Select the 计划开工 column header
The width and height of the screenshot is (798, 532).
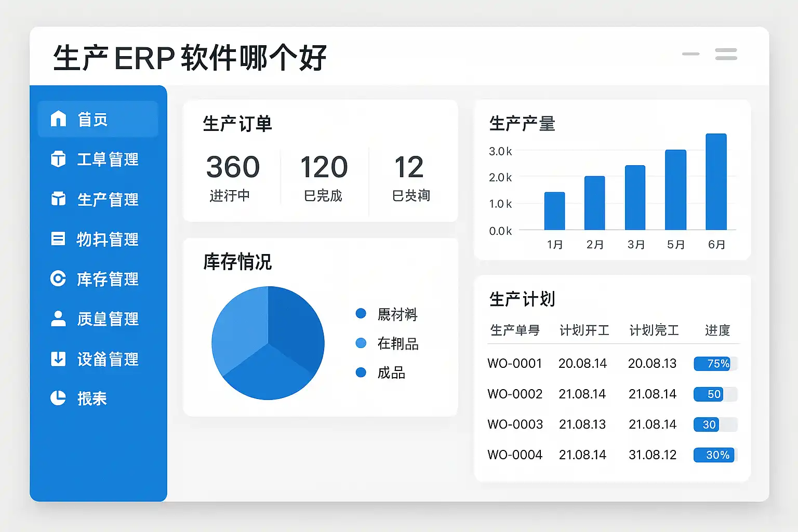point(584,330)
